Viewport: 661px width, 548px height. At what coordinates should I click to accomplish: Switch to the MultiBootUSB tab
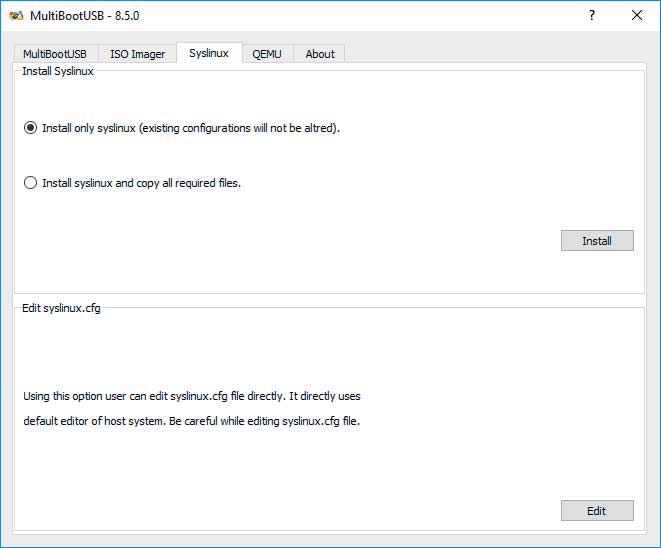pyautogui.click(x=55, y=54)
